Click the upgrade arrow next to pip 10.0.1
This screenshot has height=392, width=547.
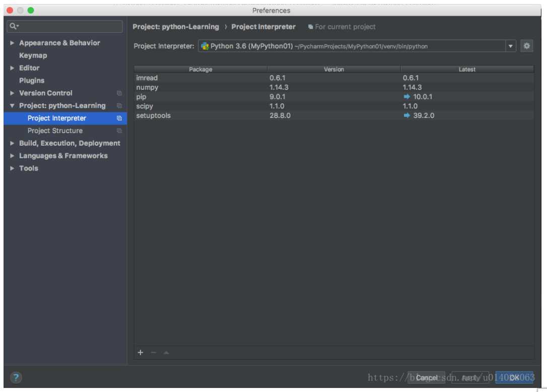406,97
